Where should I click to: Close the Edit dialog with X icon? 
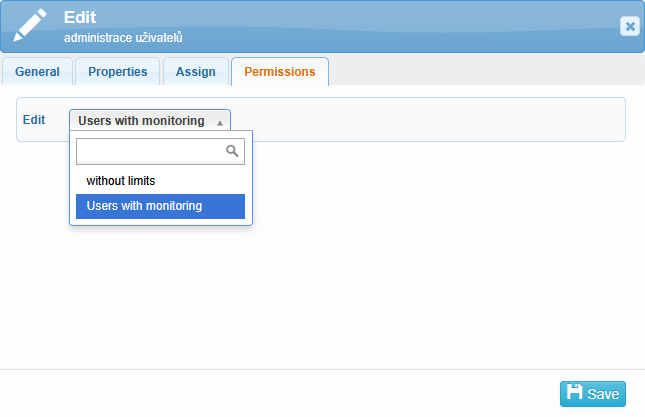(x=629, y=27)
